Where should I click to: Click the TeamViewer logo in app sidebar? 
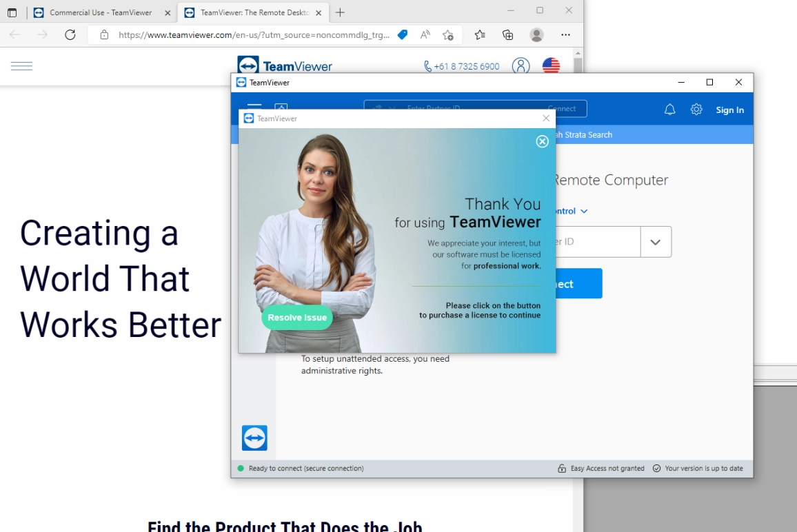(254, 438)
